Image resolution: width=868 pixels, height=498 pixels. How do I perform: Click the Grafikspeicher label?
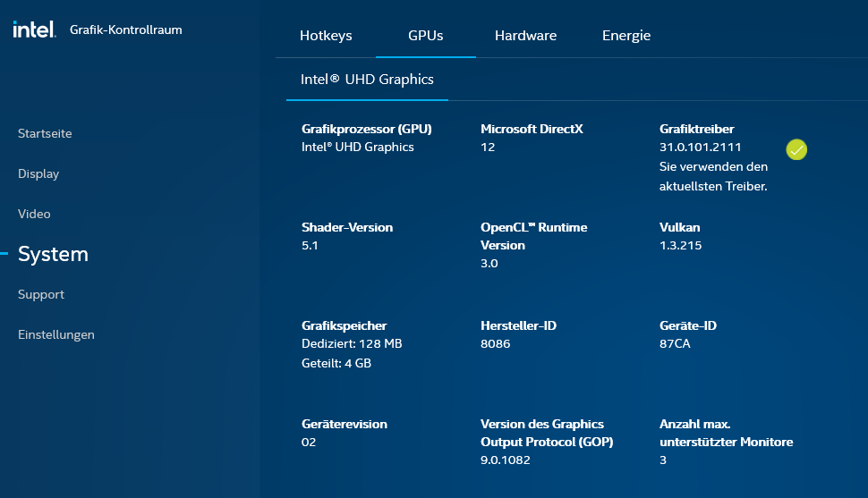(344, 326)
